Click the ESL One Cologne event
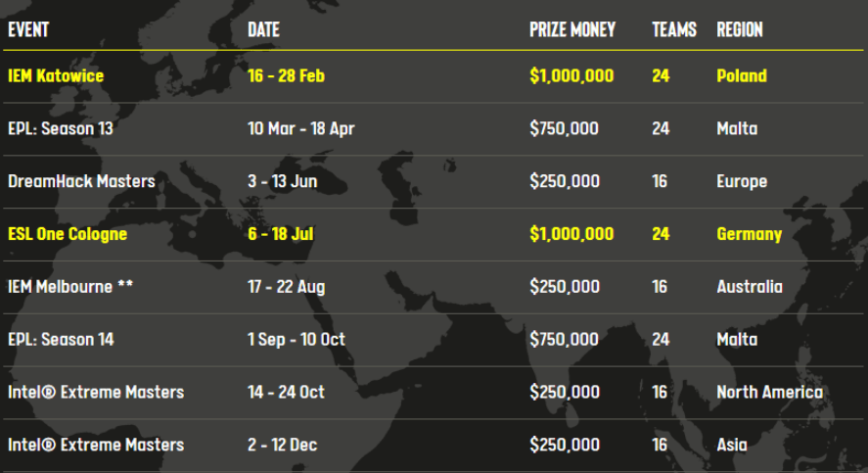 [x=68, y=235]
